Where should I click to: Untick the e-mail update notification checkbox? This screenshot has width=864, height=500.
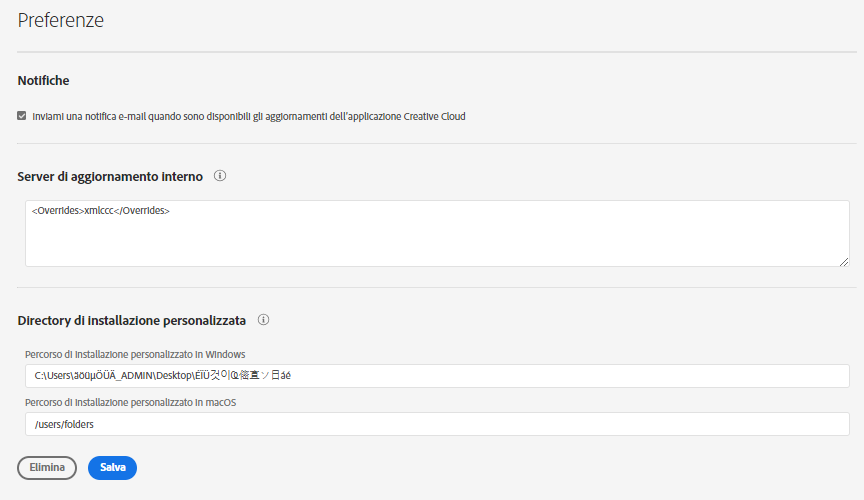pos(22,116)
